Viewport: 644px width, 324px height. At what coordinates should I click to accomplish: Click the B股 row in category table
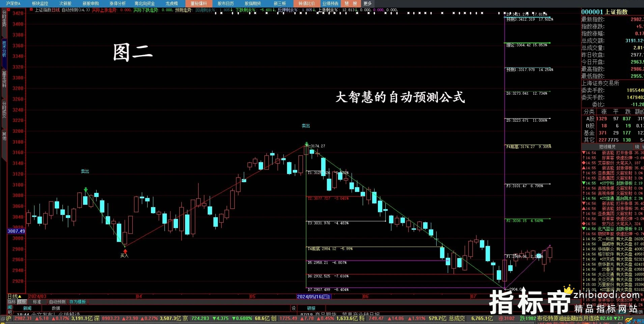pos(613,126)
